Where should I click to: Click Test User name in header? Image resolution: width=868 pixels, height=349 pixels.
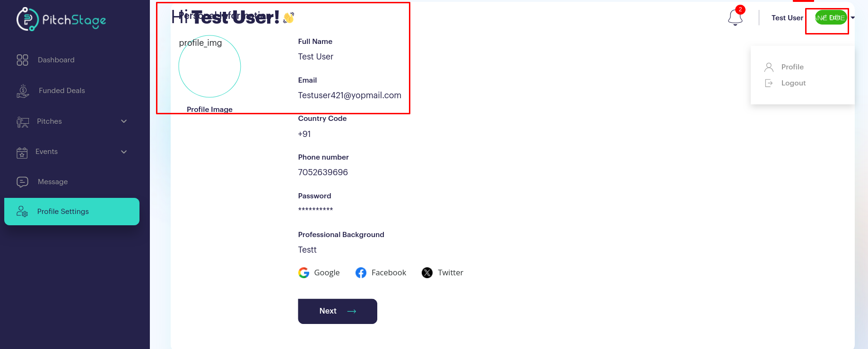(x=787, y=18)
